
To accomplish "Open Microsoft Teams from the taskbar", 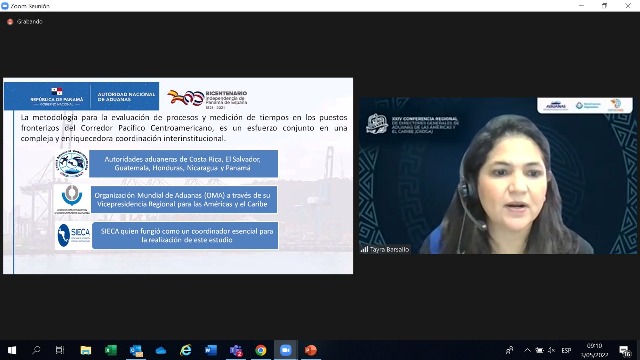I will 236,350.
